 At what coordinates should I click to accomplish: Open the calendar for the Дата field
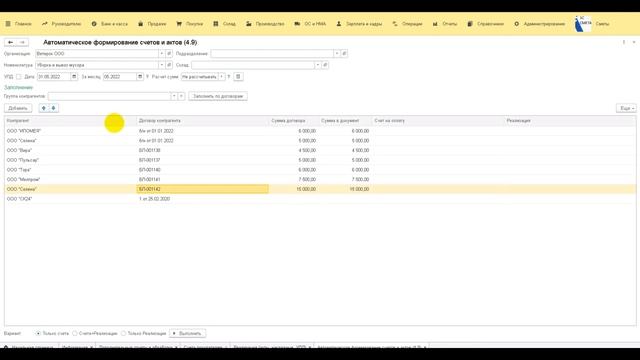click(x=74, y=77)
